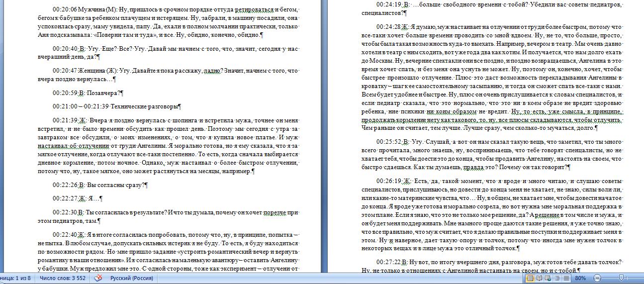Change language Русский (Россия) in status bar

click(131, 278)
